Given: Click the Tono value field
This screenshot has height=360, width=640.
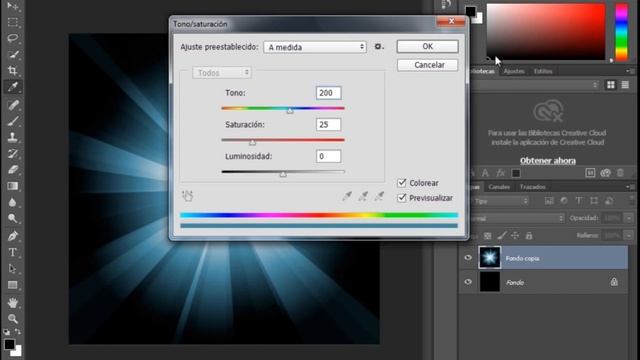Looking at the screenshot, I should point(328,93).
